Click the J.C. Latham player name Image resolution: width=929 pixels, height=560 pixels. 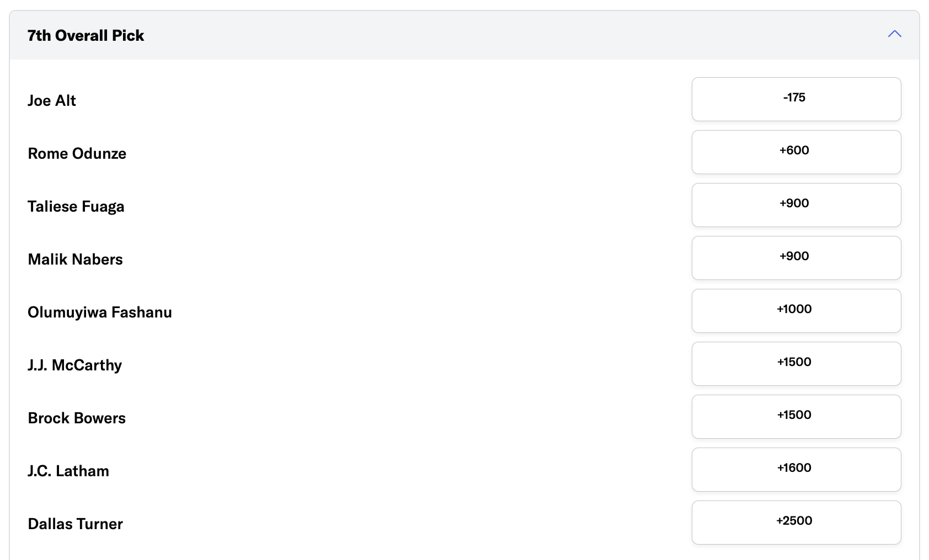tap(68, 471)
